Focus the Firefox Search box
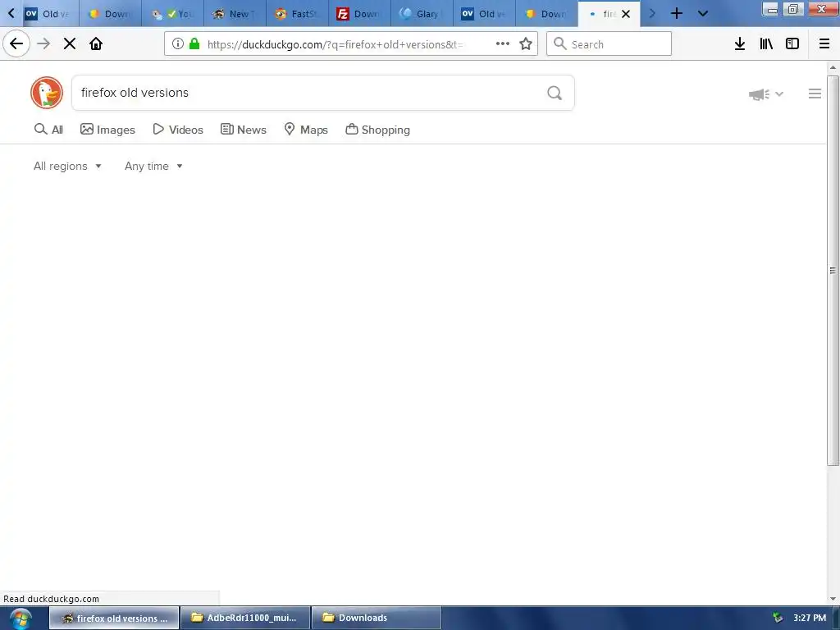840x630 pixels. tap(609, 44)
